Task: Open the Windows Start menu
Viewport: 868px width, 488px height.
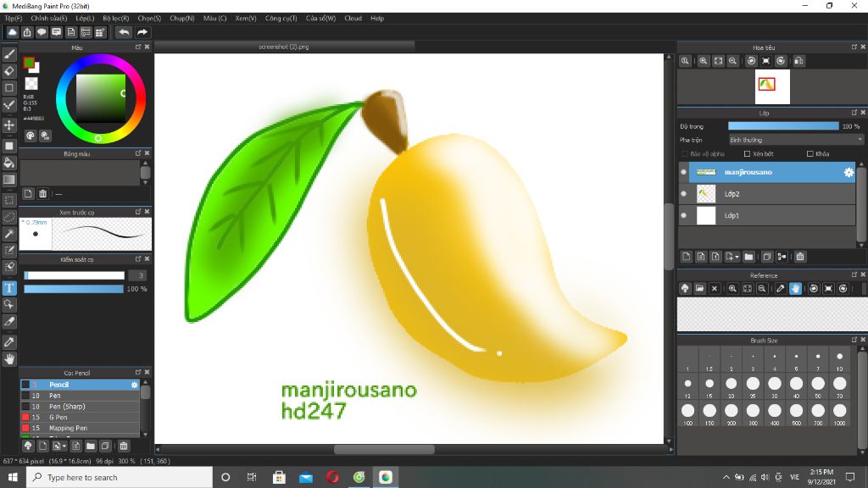Action: tap(13, 477)
